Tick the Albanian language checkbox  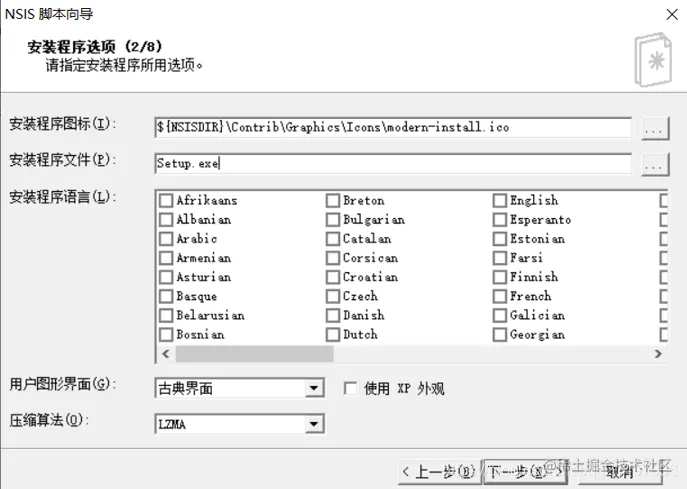[x=166, y=220]
